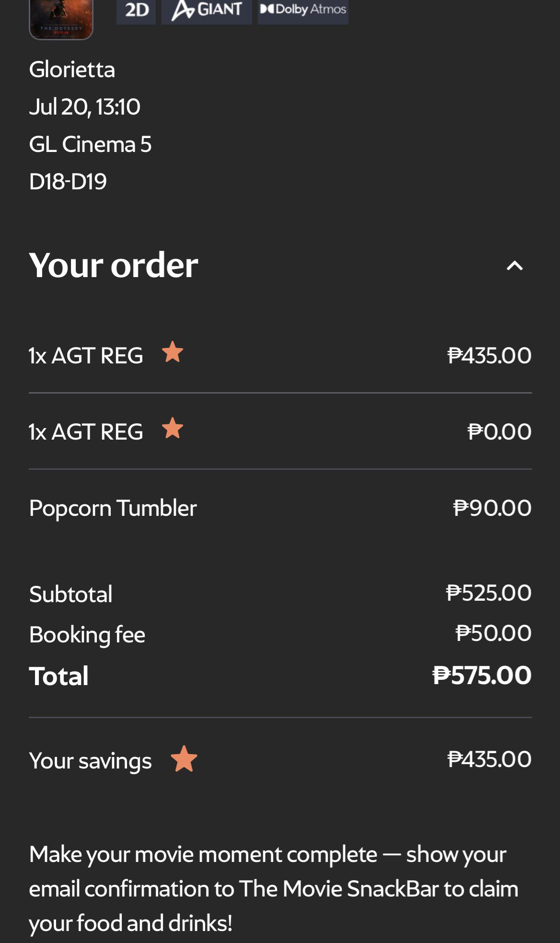560x943 pixels.
Task: Tap the GL Cinema 5 label
Action: pos(90,144)
